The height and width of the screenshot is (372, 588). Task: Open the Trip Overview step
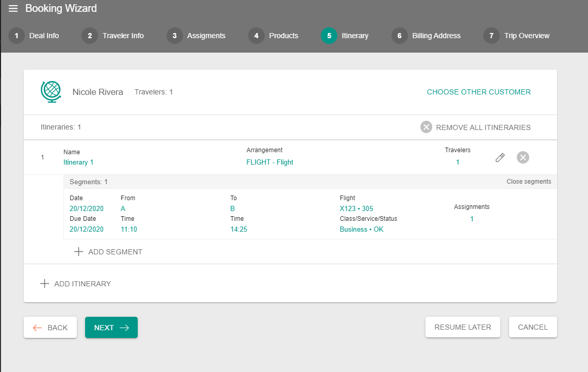click(527, 36)
